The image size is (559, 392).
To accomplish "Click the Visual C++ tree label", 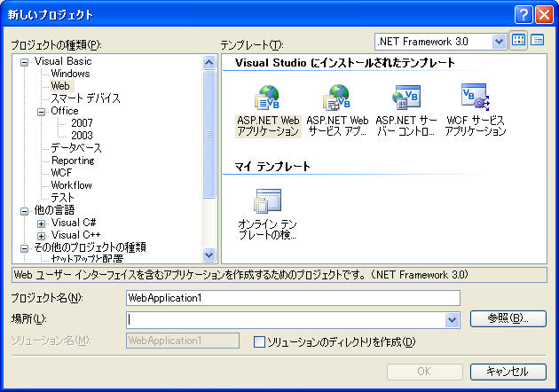I will 75,235.
